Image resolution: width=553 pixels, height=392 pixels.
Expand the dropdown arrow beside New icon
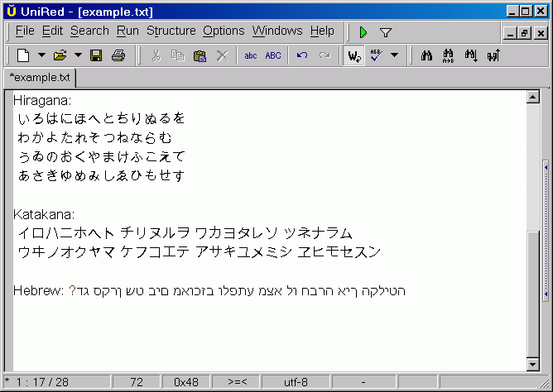[x=41, y=55]
